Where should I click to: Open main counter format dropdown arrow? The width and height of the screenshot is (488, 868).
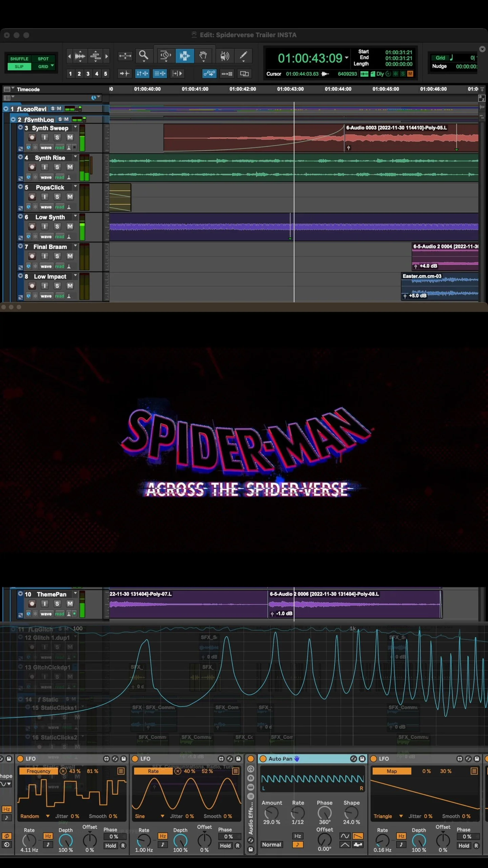click(346, 58)
